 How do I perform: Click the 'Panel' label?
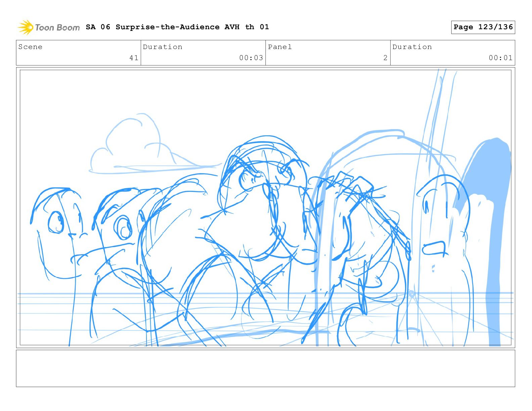[x=280, y=47]
